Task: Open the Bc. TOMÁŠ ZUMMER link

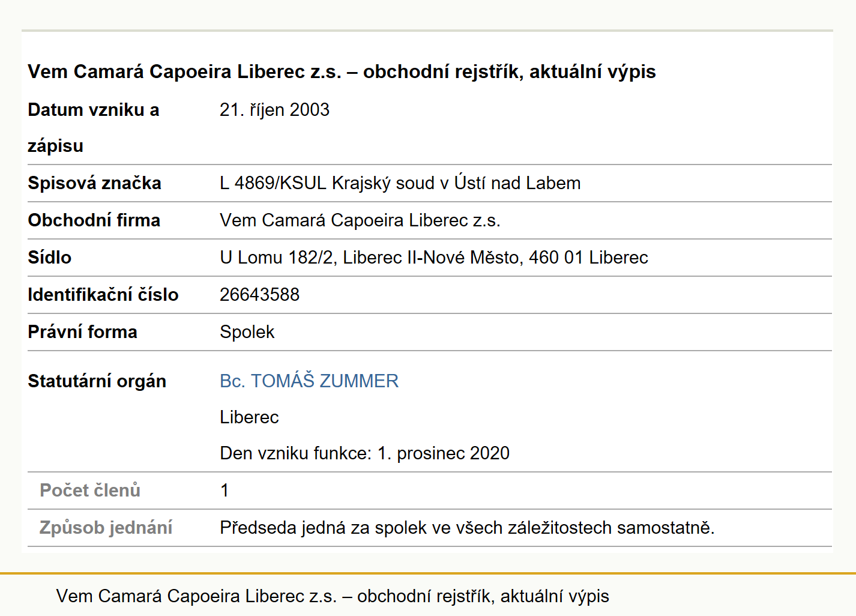Action: pos(309,381)
